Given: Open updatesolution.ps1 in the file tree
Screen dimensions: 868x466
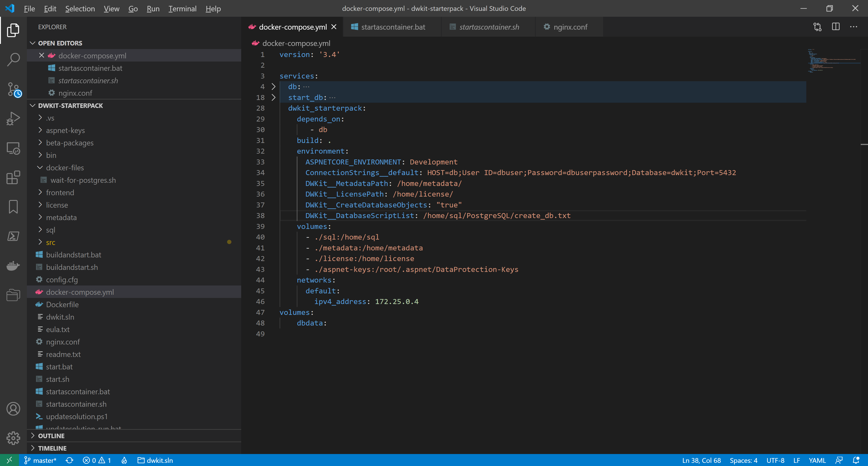Looking at the screenshot, I should 134,416.
